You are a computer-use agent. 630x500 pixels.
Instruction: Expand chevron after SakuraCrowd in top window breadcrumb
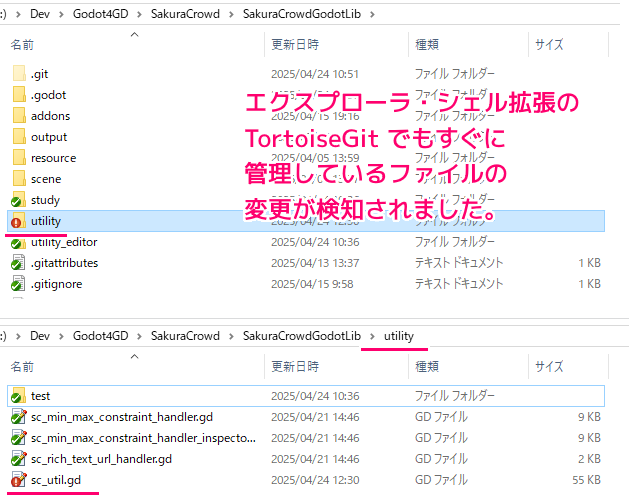tap(231, 14)
